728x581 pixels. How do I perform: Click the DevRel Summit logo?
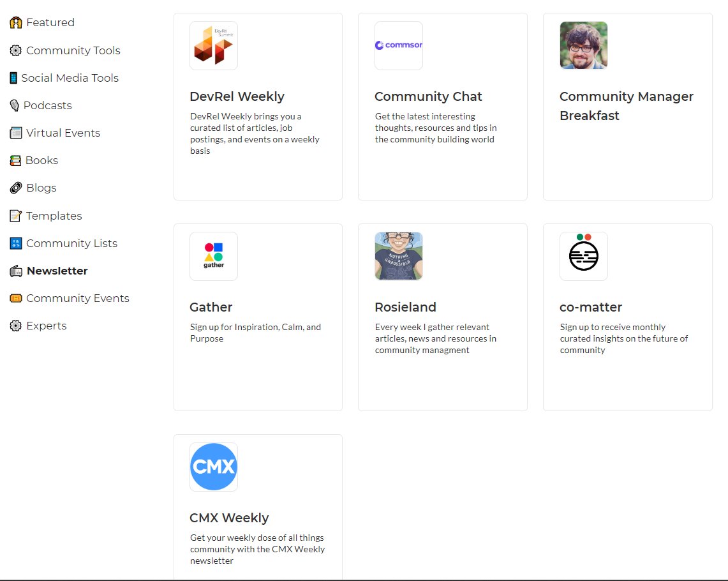[x=213, y=45]
